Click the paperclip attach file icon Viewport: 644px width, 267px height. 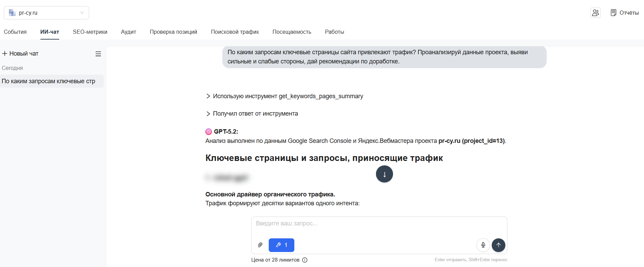pyautogui.click(x=260, y=245)
